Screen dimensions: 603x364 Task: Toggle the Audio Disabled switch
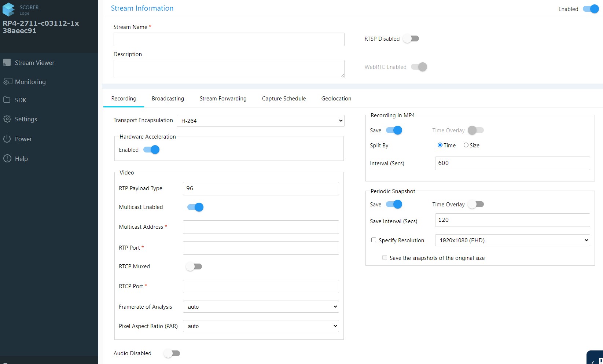[172, 353]
